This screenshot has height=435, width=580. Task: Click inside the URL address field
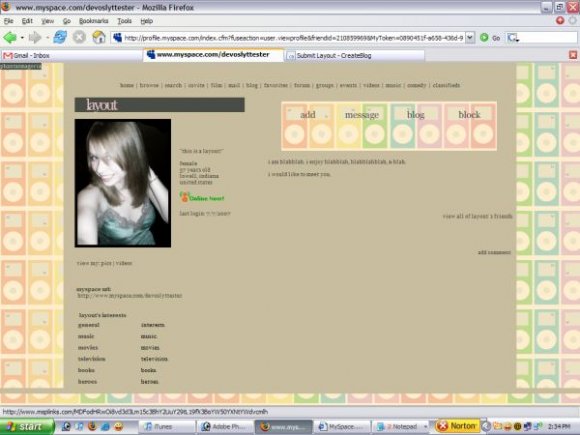pyautogui.click(x=293, y=37)
